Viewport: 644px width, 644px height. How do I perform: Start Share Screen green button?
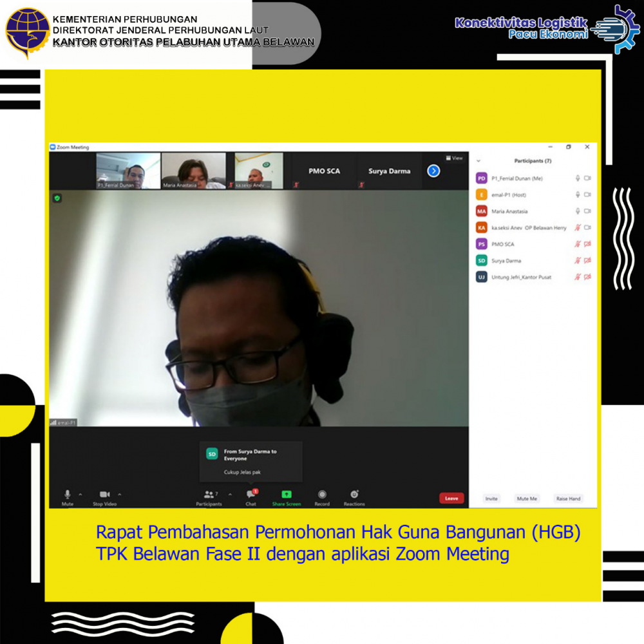(287, 497)
